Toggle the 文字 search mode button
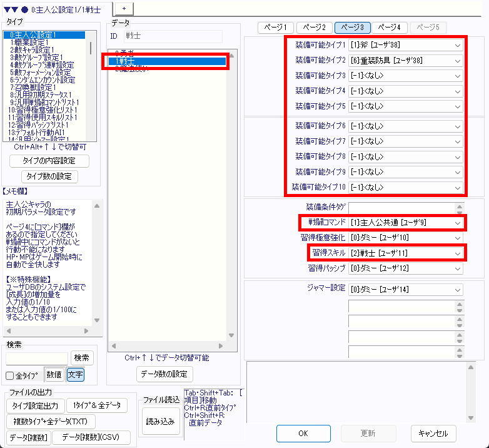Viewport: 489px width, 448px height. pyautogui.click(x=75, y=375)
